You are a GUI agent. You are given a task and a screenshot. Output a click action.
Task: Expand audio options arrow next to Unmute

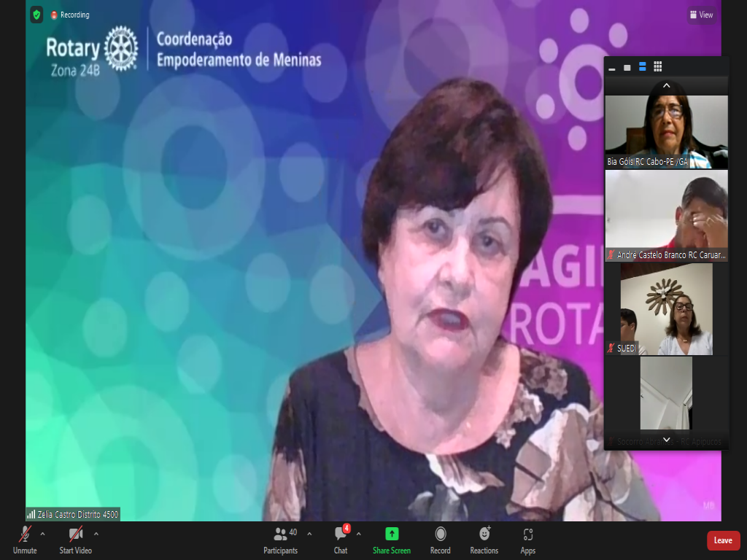(x=42, y=534)
